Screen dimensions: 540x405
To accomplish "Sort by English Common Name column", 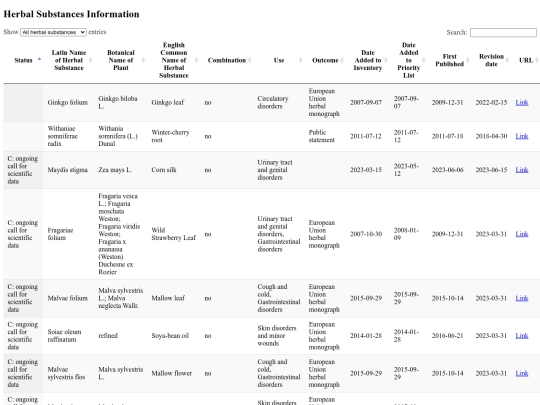I will pos(174,60).
